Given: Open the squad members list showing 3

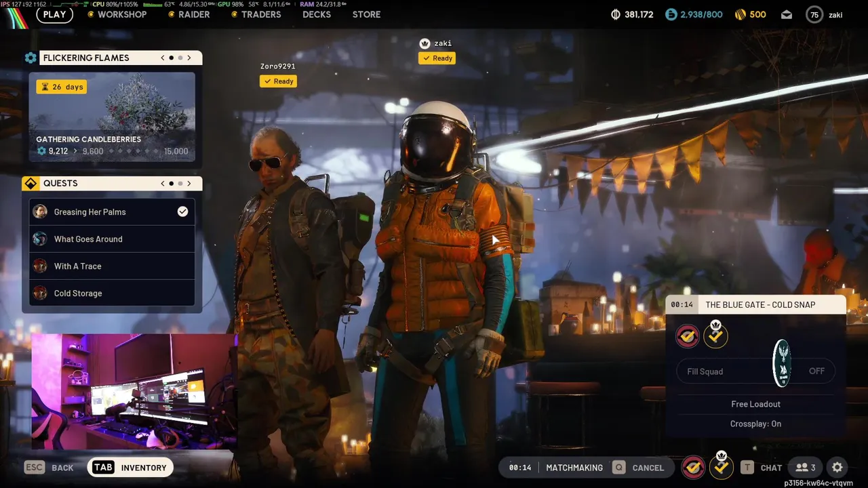Looking at the screenshot, I should (x=806, y=468).
